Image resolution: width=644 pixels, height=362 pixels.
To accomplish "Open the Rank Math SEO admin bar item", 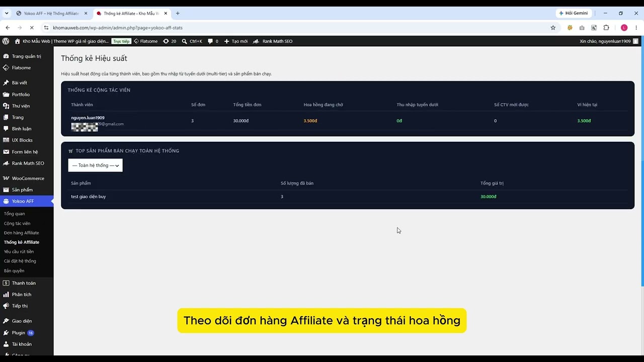I will pyautogui.click(x=272, y=41).
